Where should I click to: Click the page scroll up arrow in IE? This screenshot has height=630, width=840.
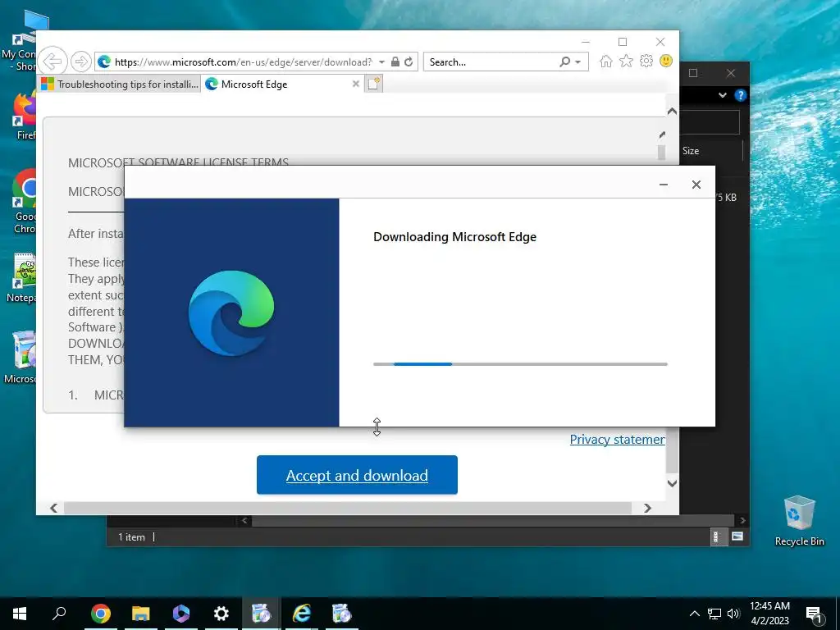[672, 112]
